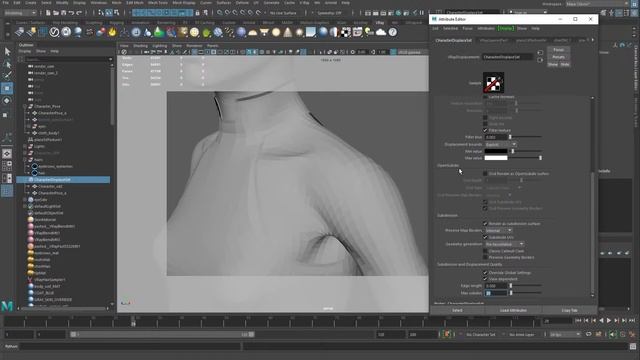Open the Display menu in Outliner

pos(25,51)
